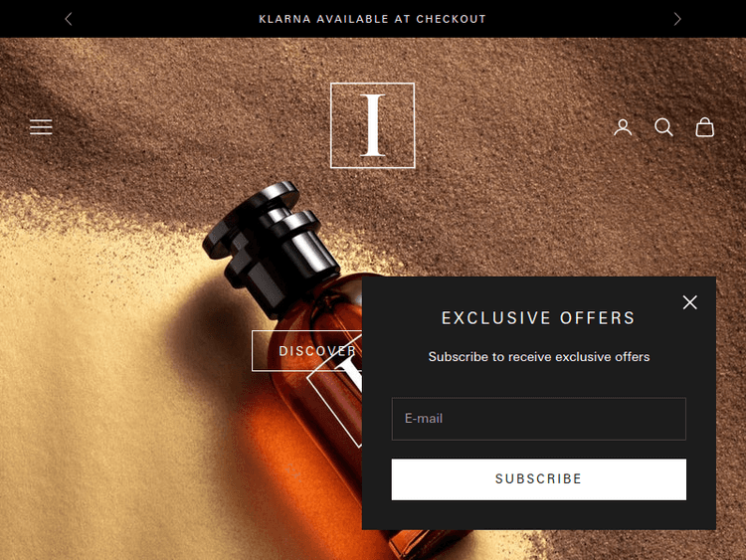Click the Subscribe to receive exclusive offers text
The height and width of the screenshot is (560, 746).
tap(538, 357)
